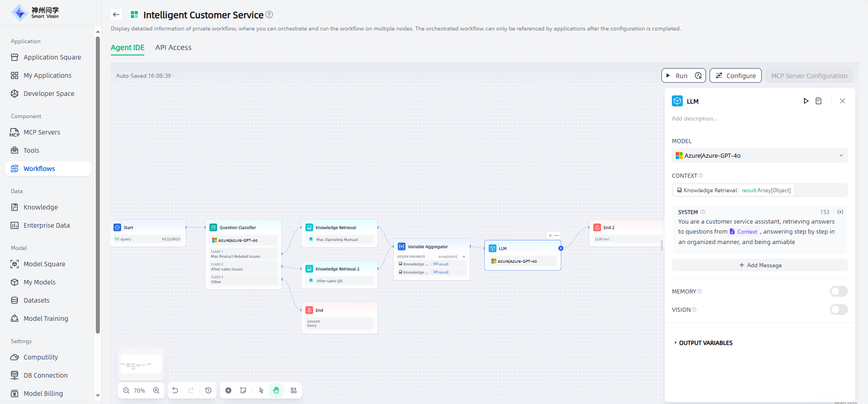Add a new node with plus icon
Image resolution: width=868 pixels, height=404 pixels.
click(x=228, y=390)
